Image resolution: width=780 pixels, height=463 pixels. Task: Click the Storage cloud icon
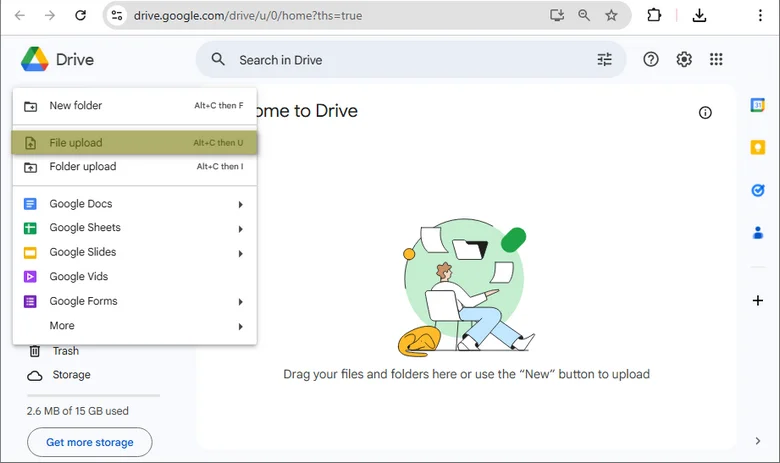click(x=35, y=375)
